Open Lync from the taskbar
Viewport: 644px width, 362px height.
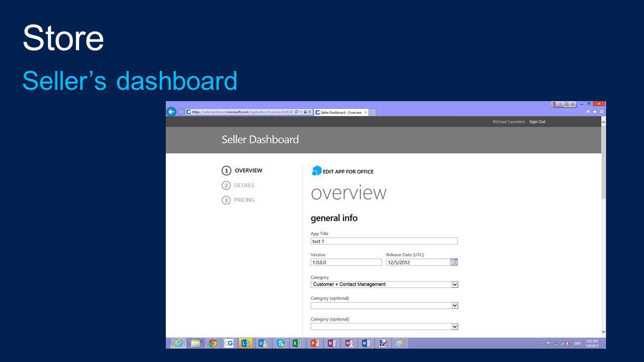tap(246, 343)
